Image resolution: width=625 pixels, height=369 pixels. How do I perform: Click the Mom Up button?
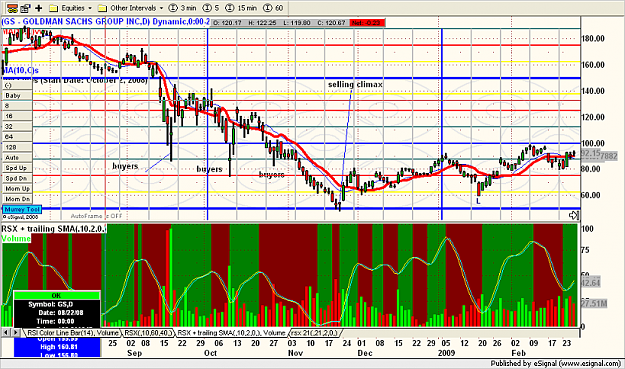tap(18, 189)
